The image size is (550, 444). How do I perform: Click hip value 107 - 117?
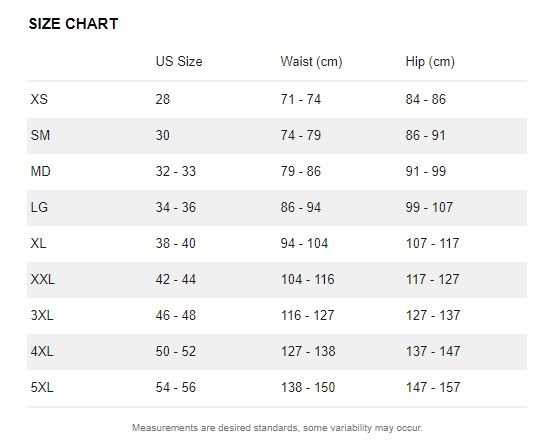point(432,243)
